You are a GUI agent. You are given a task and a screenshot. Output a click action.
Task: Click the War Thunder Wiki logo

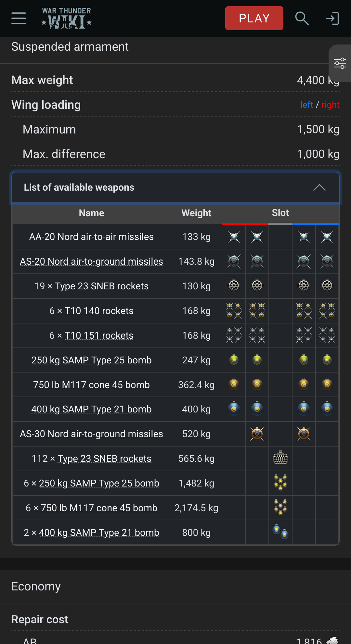(67, 19)
